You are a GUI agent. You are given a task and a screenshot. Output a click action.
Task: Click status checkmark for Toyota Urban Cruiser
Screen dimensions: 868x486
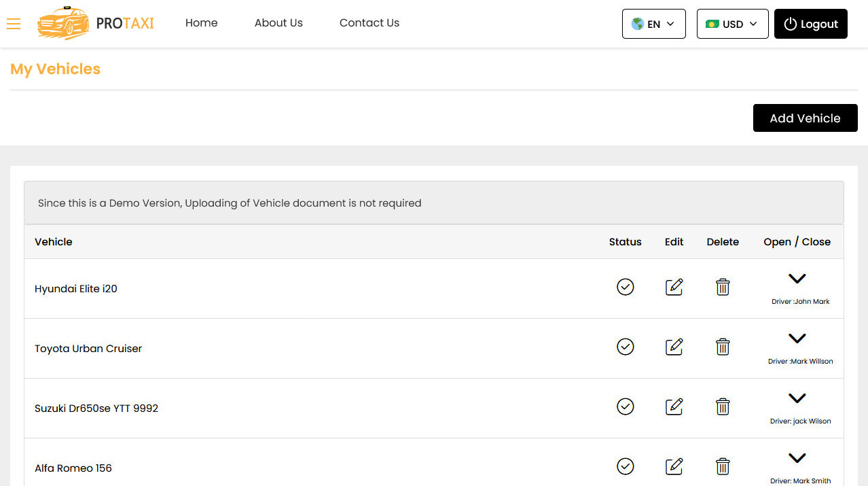[626, 347]
